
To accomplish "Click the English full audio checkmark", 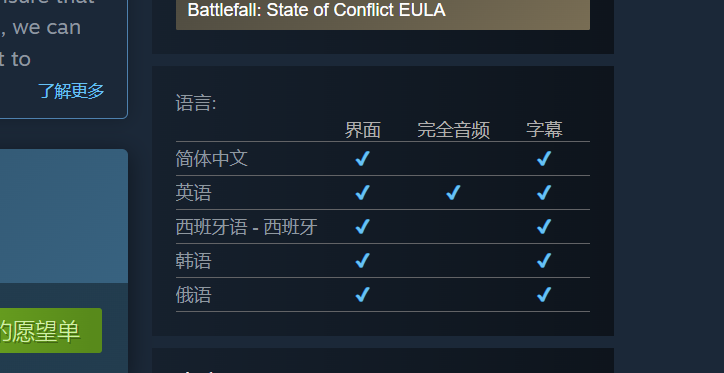I will (x=453, y=193).
